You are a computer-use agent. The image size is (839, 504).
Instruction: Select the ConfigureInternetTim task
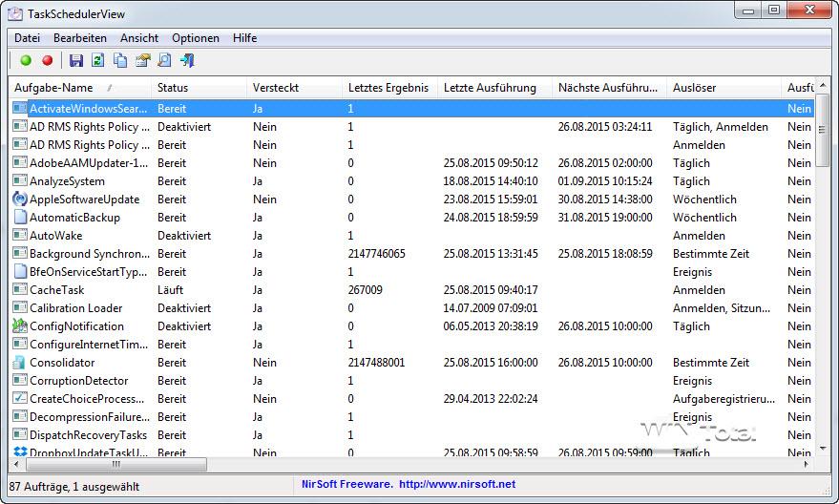click(412, 344)
